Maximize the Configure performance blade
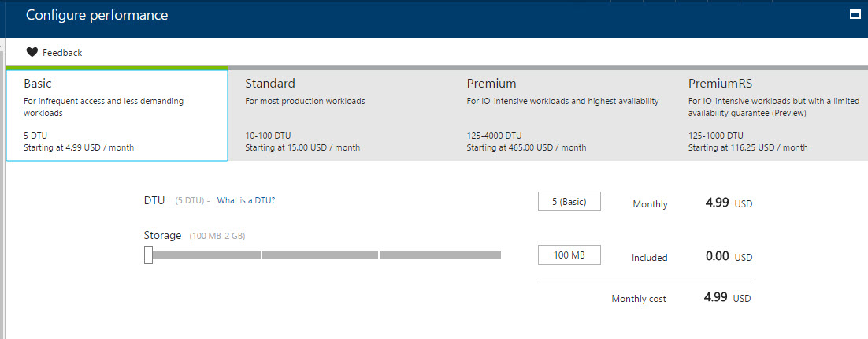This screenshot has height=339, width=868. pyautogui.click(x=853, y=14)
